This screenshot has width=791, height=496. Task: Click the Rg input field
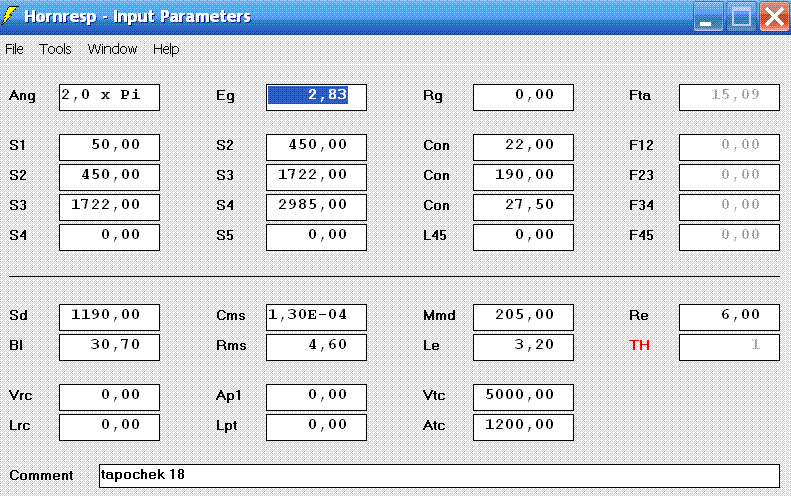523,97
